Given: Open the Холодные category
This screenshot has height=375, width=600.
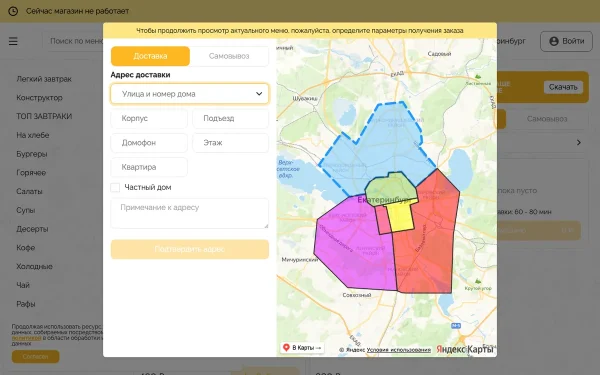Looking at the screenshot, I should (34, 267).
